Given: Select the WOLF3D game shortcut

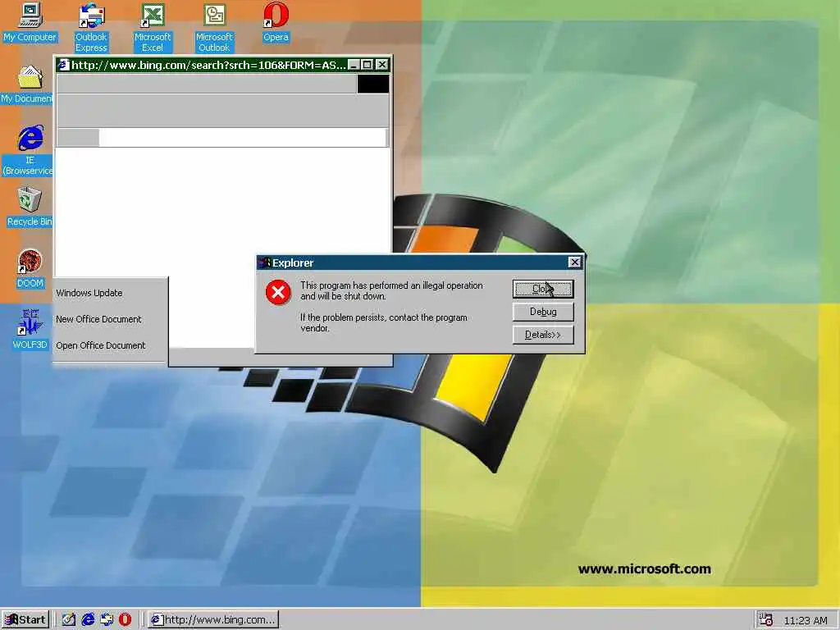Looking at the screenshot, I should (x=30, y=329).
